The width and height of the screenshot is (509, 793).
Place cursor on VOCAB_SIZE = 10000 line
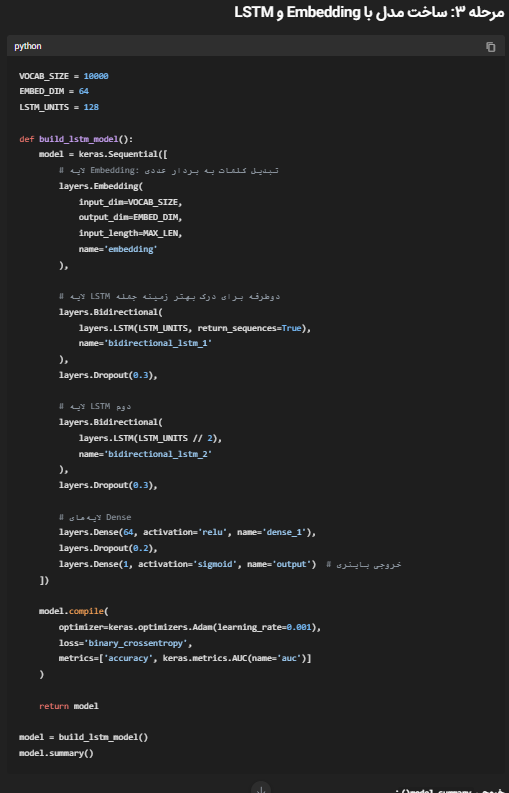(x=64, y=76)
